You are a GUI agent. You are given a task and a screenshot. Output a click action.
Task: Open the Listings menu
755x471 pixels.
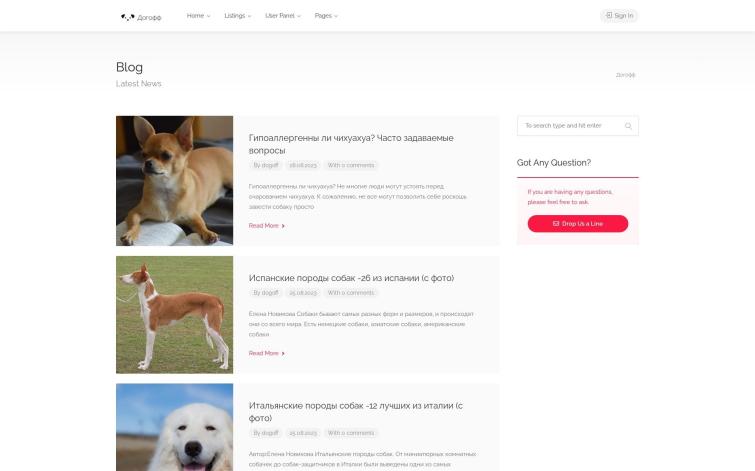[x=237, y=16]
